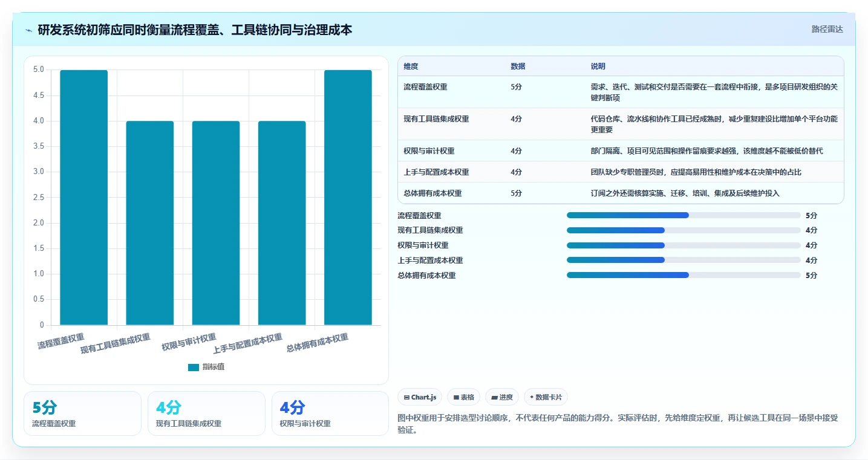This screenshot has width=868, height=460.
Task: Click the 总体拥有成本权重 chart bar
Action: (348, 198)
